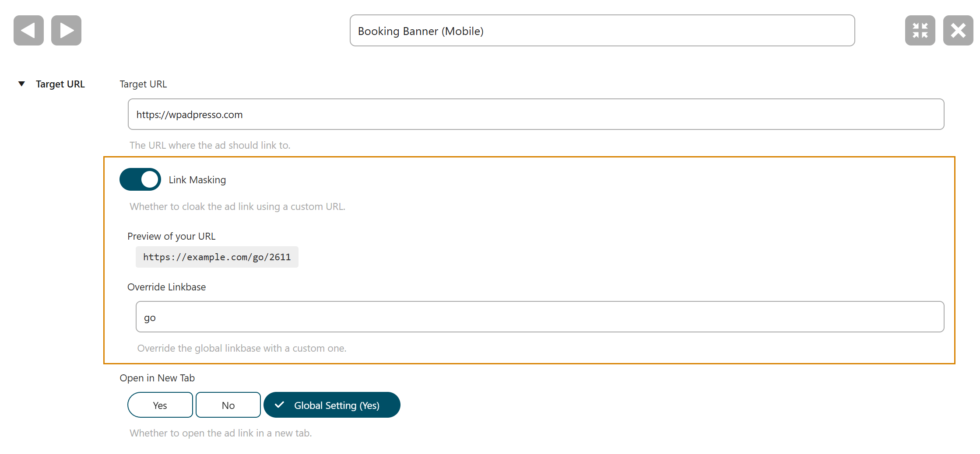Click the Target URL input field
Image resolution: width=980 pixels, height=454 pixels.
pyautogui.click(x=536, y=114)
